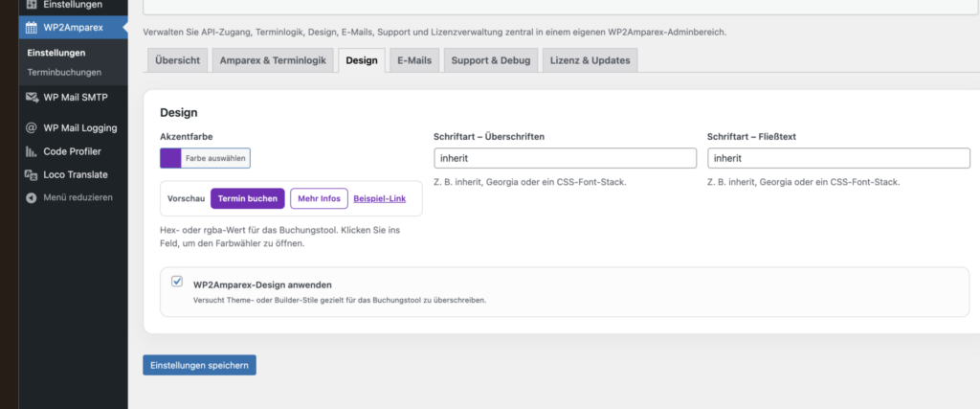Switch to the Lizenz & Updates tab
The height and width of the screenshot is (409, 980).
point(590,60)
